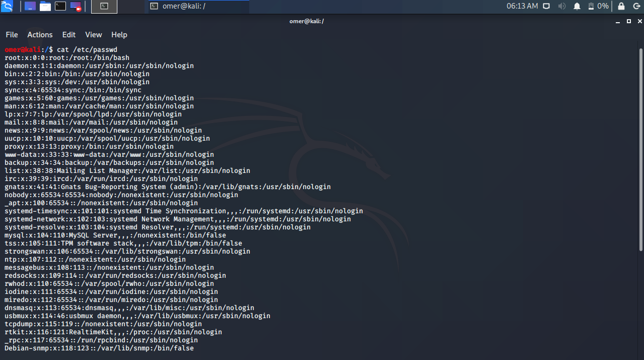Maximize the terminal window
Screen dimensions: 644x360
point(629,21)
